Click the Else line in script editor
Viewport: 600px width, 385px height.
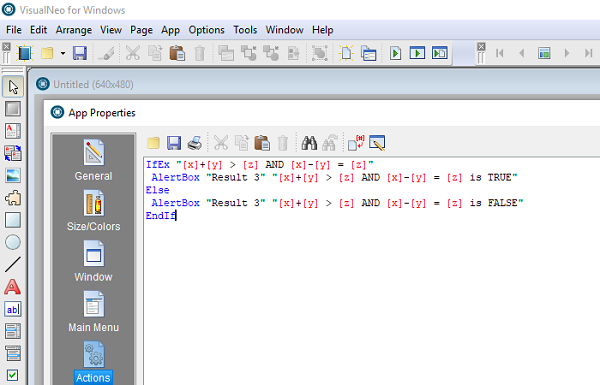[157, 190]
